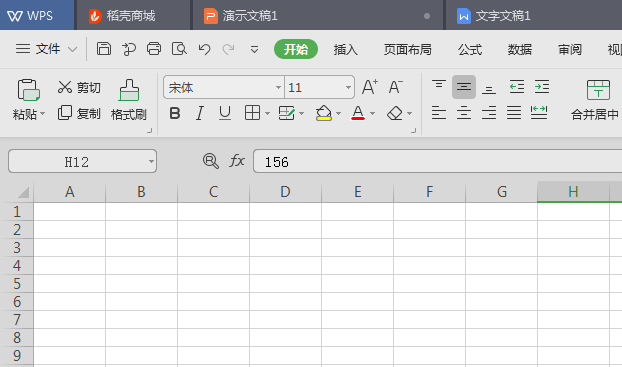Toggle Underline formatting

pyautogui.click(x=225, y=113)
